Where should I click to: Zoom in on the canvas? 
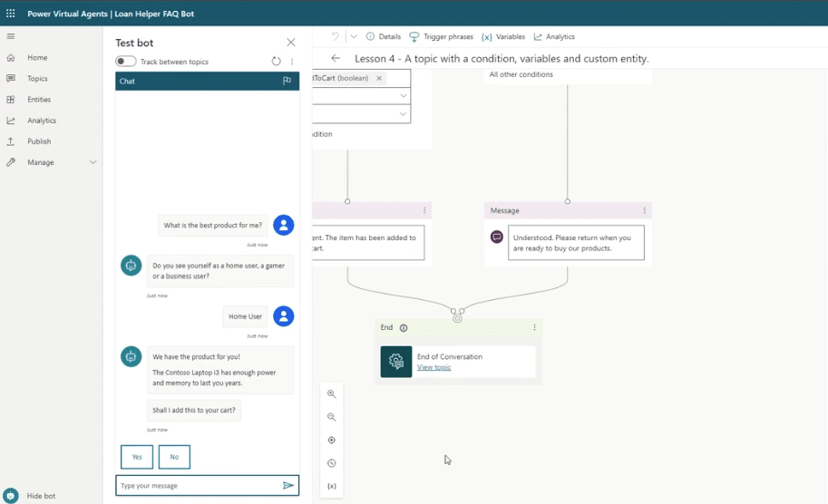point(332,393)
